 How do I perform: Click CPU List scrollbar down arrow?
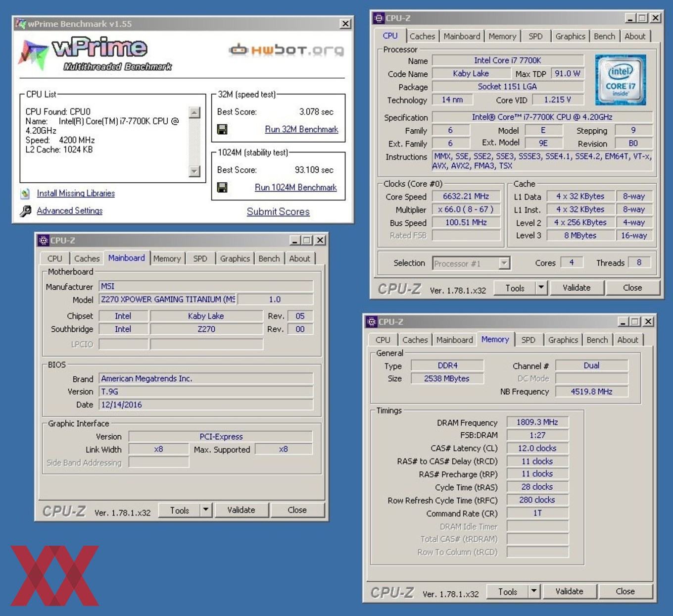194,171
